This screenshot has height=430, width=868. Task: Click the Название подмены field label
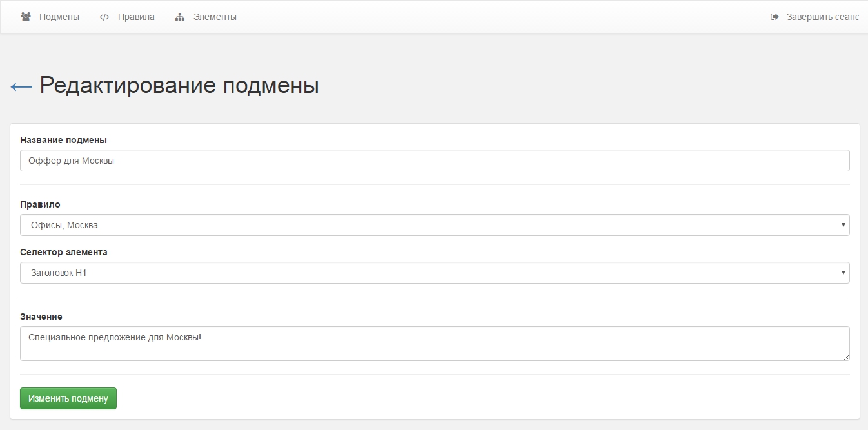click(x=63, y=140)
